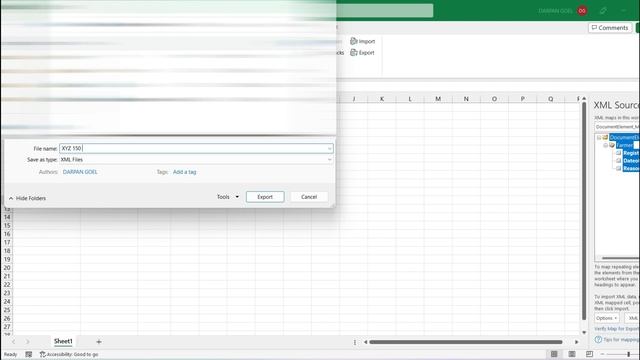The height and width of the screenshot is (360, 640).
Task: Click the previous sheet navigation arrow
Action: 13,342
